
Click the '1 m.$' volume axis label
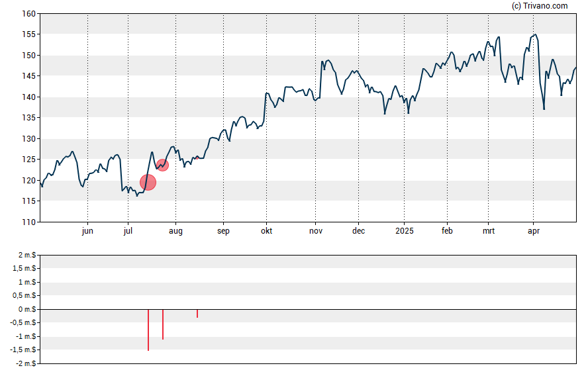[x=27, y=282]
